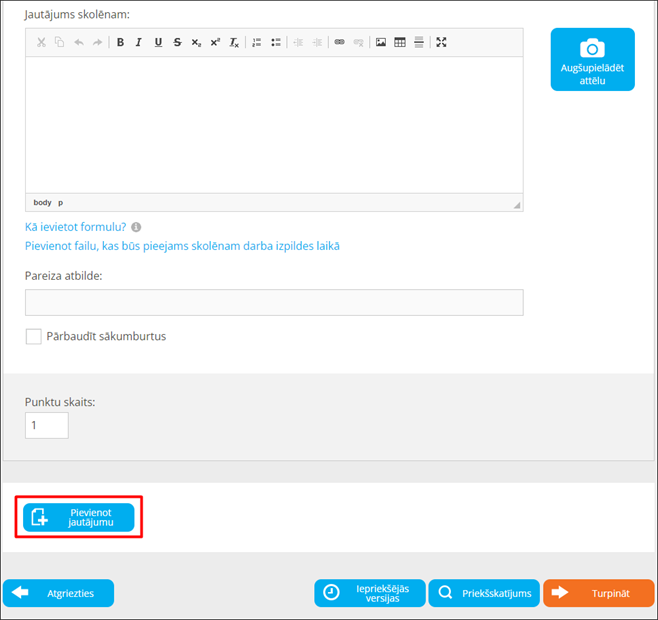Insert an image using the toolbar icon

381,42
